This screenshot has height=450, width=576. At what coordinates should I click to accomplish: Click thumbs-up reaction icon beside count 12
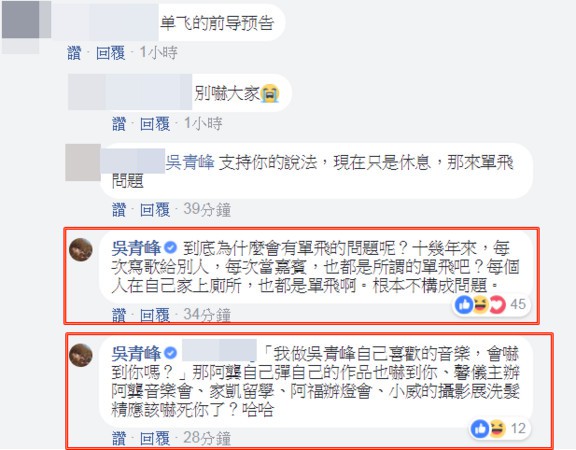click(x=480, y=429)
